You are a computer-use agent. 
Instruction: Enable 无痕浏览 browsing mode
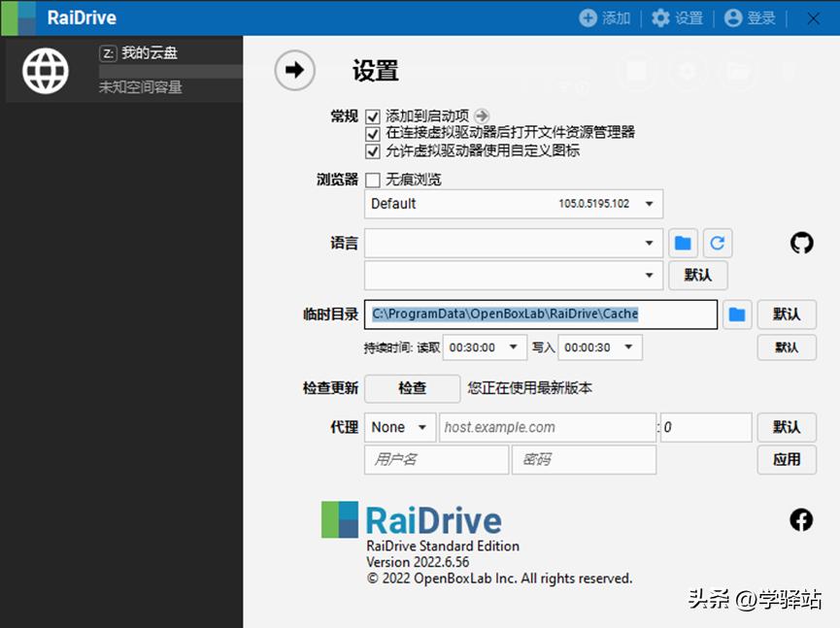click(372, 179)
